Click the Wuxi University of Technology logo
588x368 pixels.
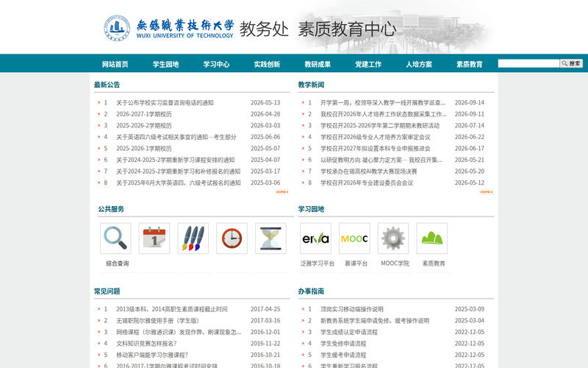[x=169, y=28]
